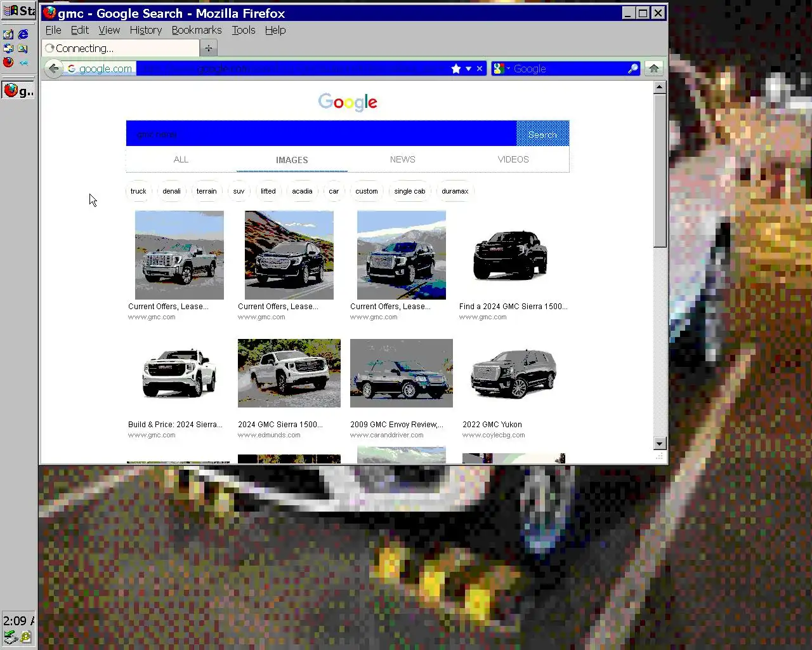Click the Build & Price: 2024 Sierra caption
Image resolution: width=812 pixels, height=650 pixels.
tap(175, 425)
